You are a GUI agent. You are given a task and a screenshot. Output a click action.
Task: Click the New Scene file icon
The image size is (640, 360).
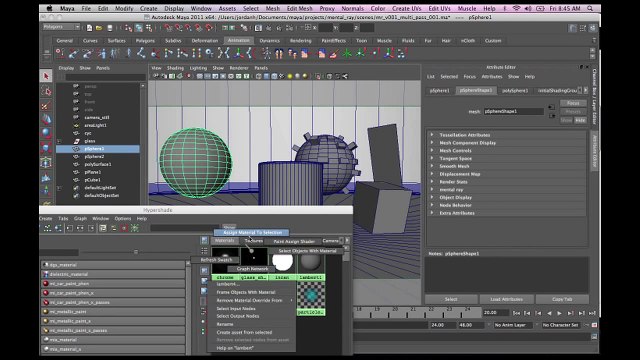[89, 28]
